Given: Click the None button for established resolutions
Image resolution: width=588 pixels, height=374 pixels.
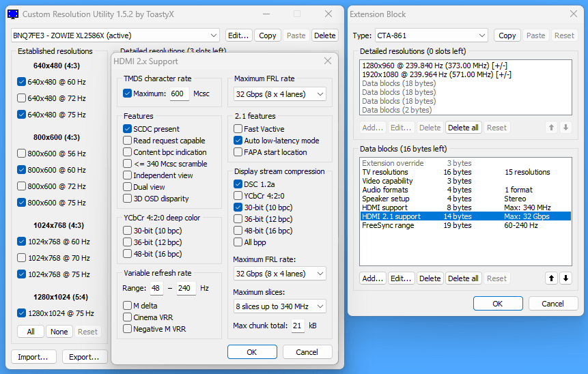Looking at the screenshot, I should coord(59,332).
